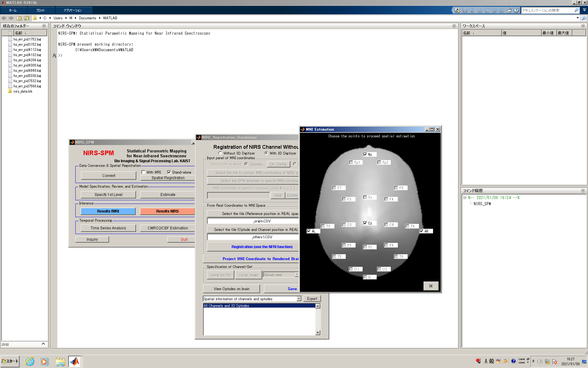Switch to the アプリケーション tab
This screenshot has height=368, width=588.
click(73, 10)
